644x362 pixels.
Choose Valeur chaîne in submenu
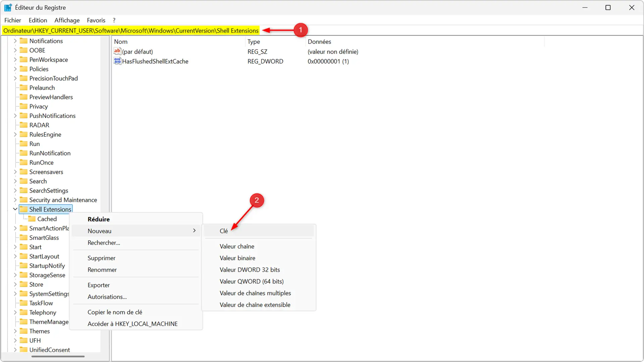pyautogui.click(x=260, y=246)
